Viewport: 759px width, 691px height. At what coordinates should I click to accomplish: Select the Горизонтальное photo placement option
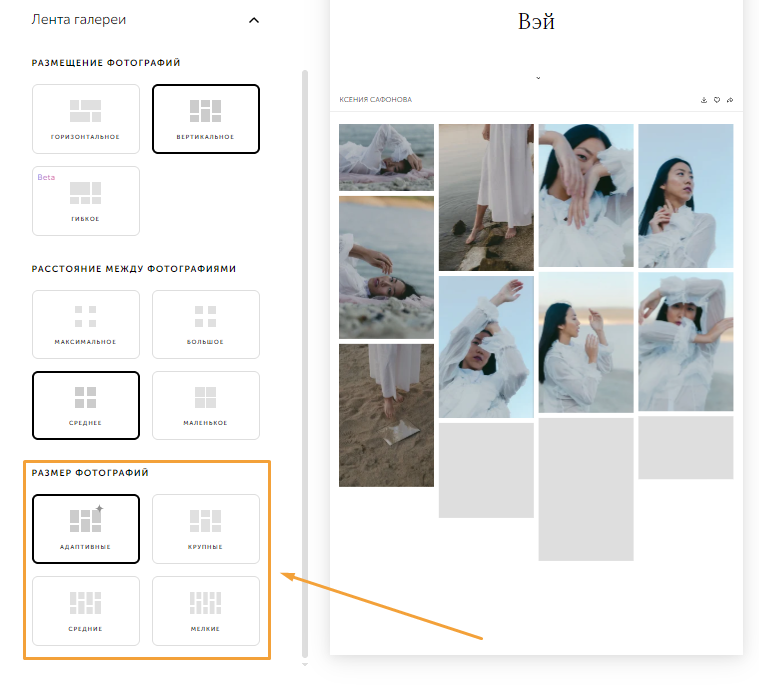[x=86, y=119]
